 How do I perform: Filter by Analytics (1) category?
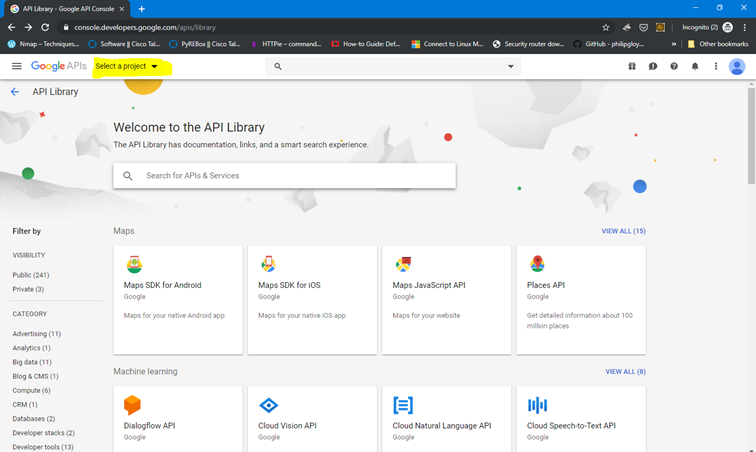[x=31, y=348]
